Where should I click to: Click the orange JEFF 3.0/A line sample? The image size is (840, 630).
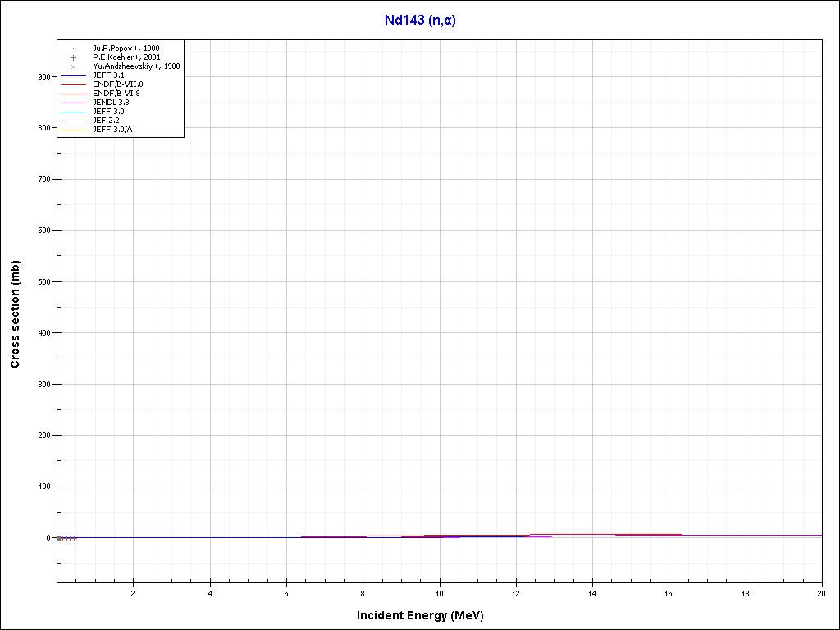pyautogui.click(x=73, y=130)
